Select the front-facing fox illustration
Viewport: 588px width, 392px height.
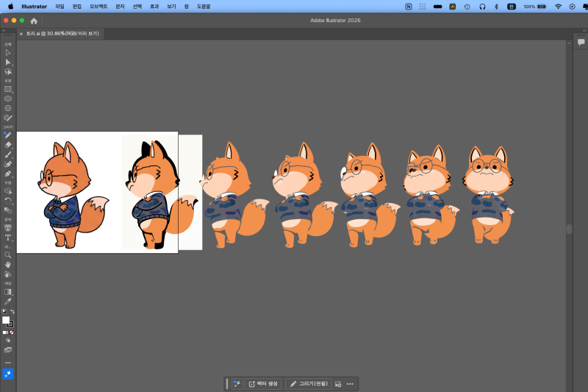click(x=488, y=195)
